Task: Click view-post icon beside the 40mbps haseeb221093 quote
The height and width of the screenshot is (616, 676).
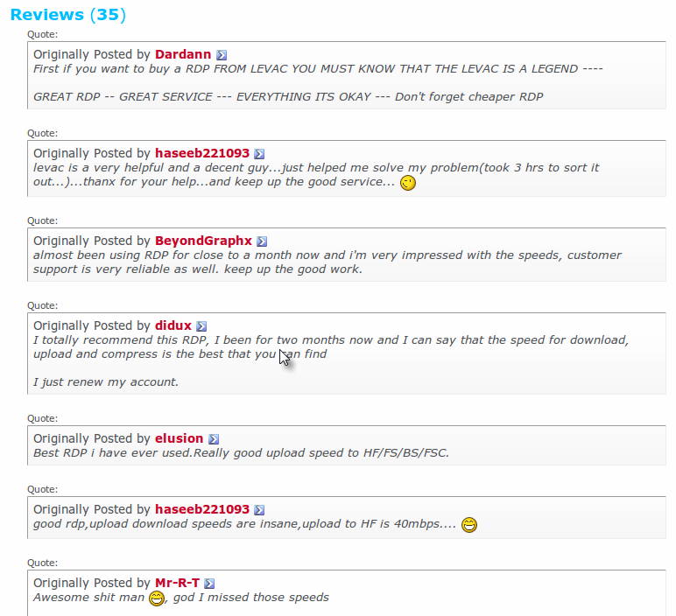Action: [259, 510]
